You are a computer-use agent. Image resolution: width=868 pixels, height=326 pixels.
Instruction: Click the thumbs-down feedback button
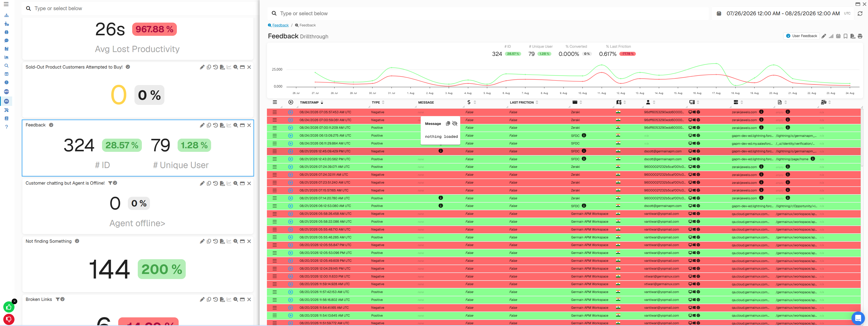coord(9,319)
